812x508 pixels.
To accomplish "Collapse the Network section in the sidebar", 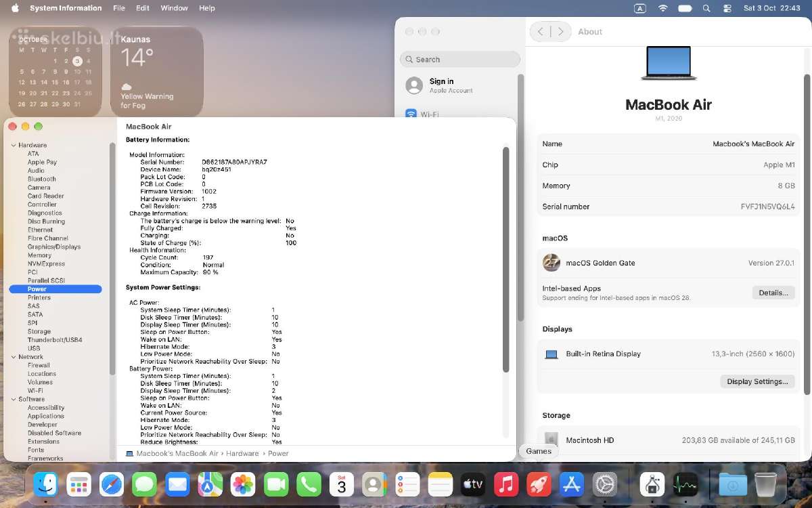I will (x=14, y=357).
